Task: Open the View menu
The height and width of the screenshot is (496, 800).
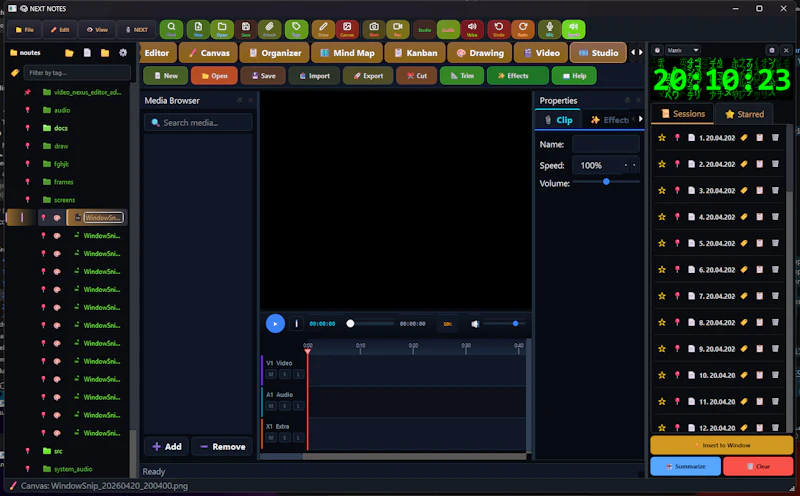Action: click(x=97, y=30)
